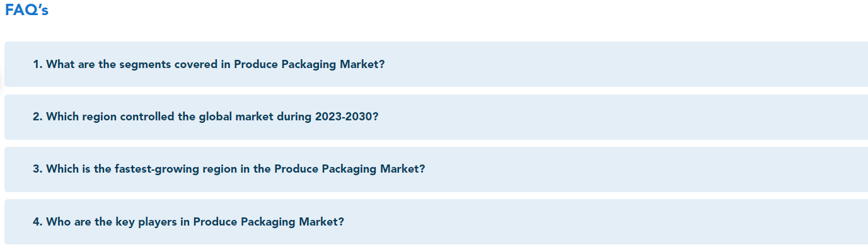Expand the key players FAQ item
The width and height of the screenshot is (868, 247).
click(436, 222)
